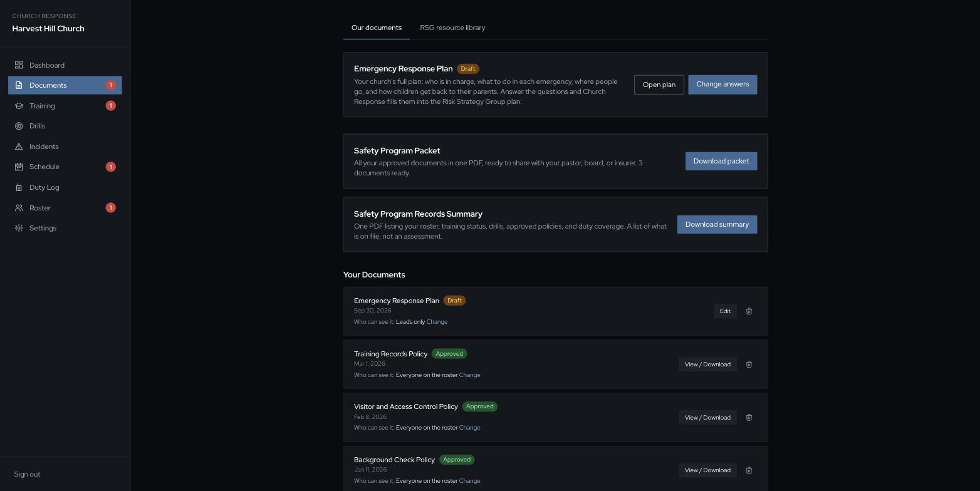The width and height of the screenshot is (980, 491).
Task: Click the Harvest Hill Church name
Action: [48, 29]
